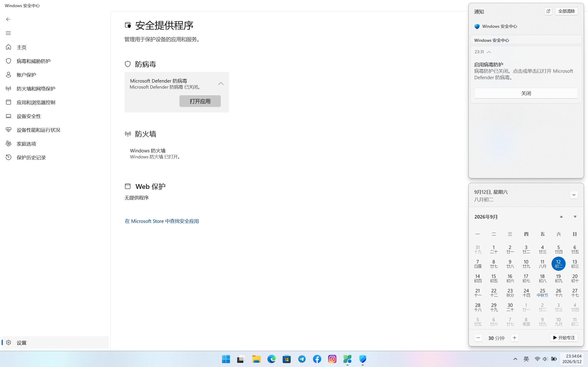The height and width of the screenshot is (367, 588).
Task: Open Facebook from taskbar
Action: tap(317, 359)
